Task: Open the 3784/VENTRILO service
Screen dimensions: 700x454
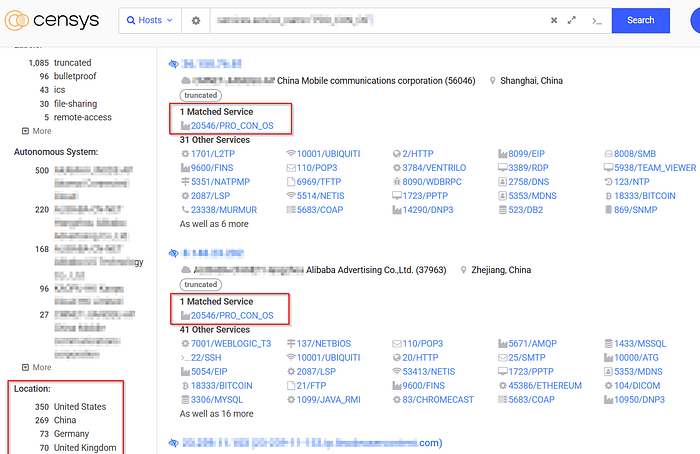Action: pyautogui.click(x=434, y=168)
